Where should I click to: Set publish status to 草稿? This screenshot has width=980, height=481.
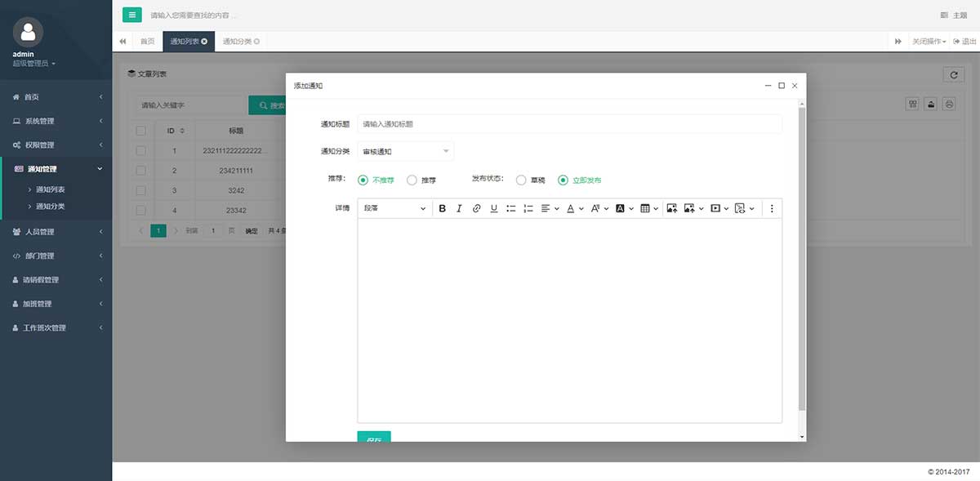click(521, 180)
